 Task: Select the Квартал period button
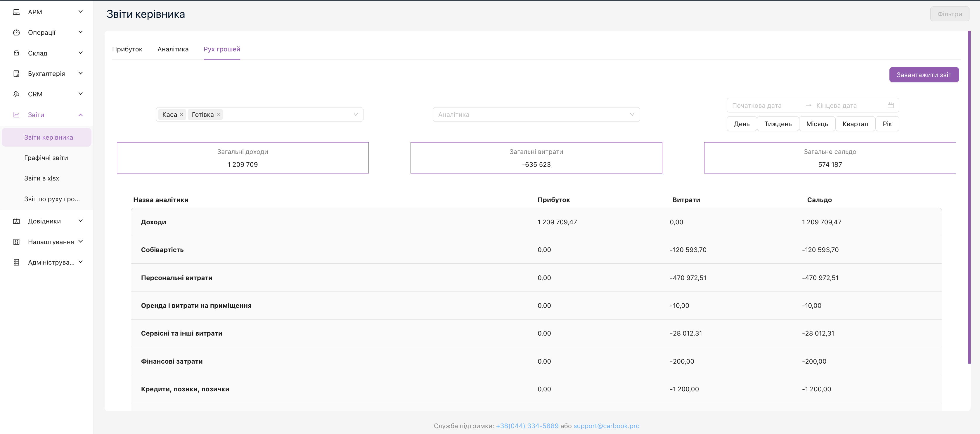tap(855, 124)
